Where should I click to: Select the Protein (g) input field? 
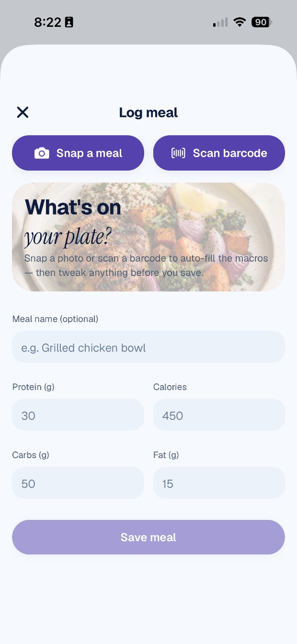tap(78, 415)
